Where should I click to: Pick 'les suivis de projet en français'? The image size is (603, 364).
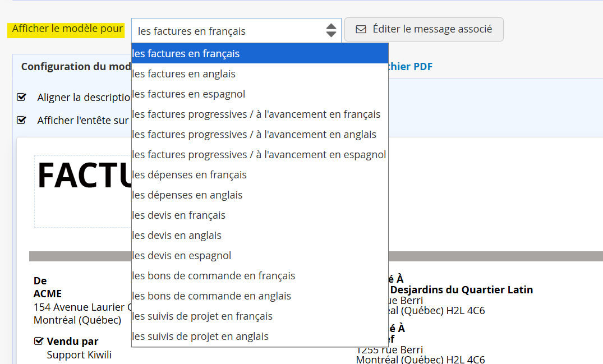point(260,316)
